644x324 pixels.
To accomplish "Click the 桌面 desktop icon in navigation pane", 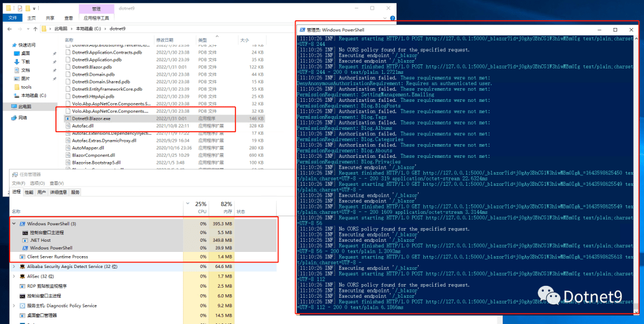I will pyautogui.click(x=17, y=54).
